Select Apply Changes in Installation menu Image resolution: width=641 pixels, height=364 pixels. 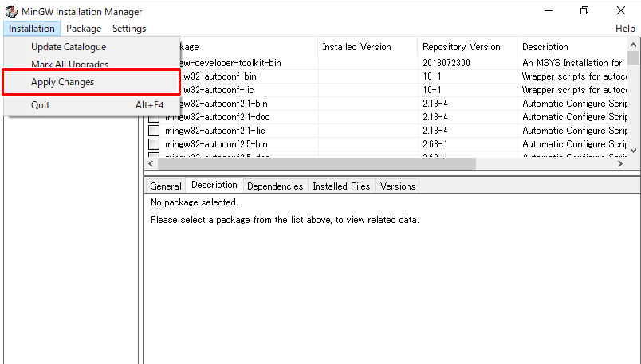(x=92, y=82)
